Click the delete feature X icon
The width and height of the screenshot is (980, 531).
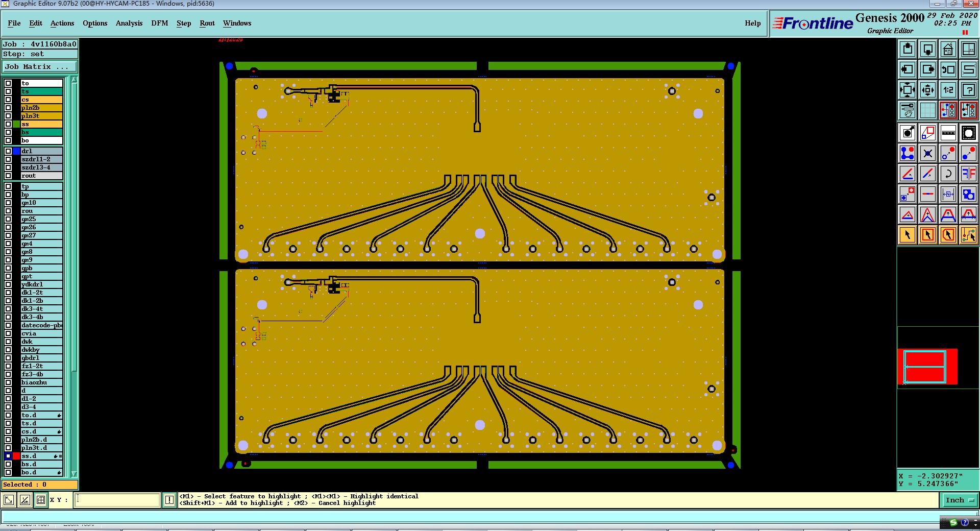[x=928, y=154]
